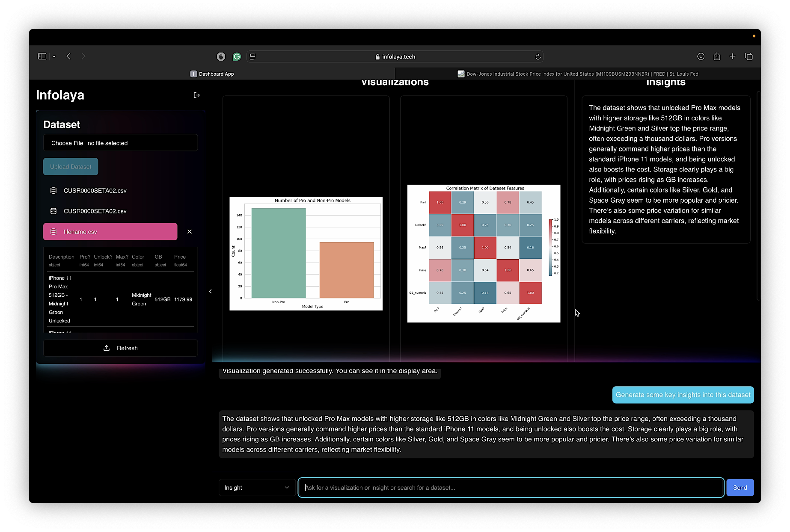Show tab overview with the tabs icon
The image size is (790, 532).
(x=749, y=56)
